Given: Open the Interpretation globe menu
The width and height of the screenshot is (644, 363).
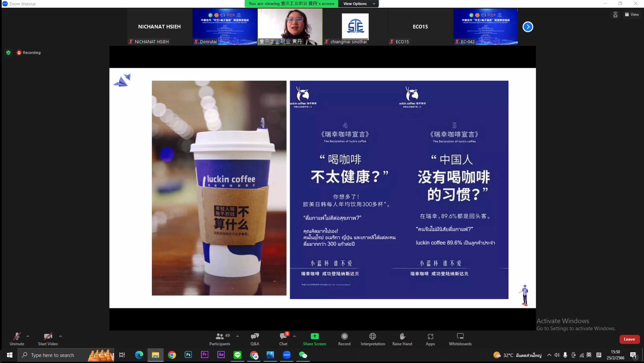Looking at the screenshot, I should 373,339.
